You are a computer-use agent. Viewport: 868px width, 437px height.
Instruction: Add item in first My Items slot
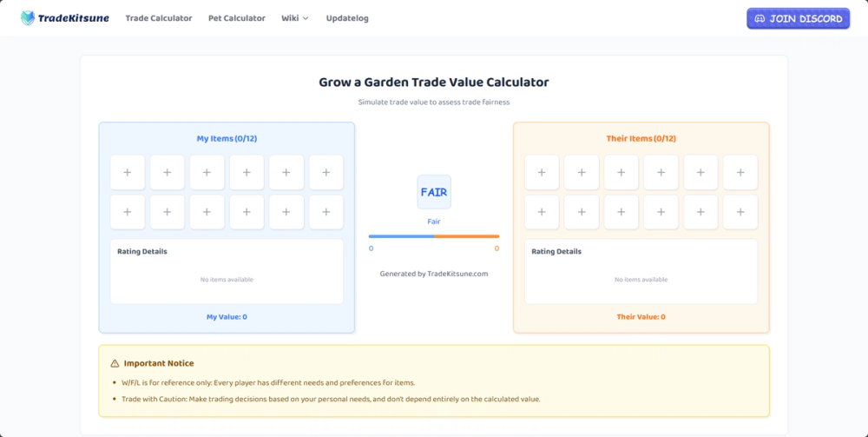128,172
